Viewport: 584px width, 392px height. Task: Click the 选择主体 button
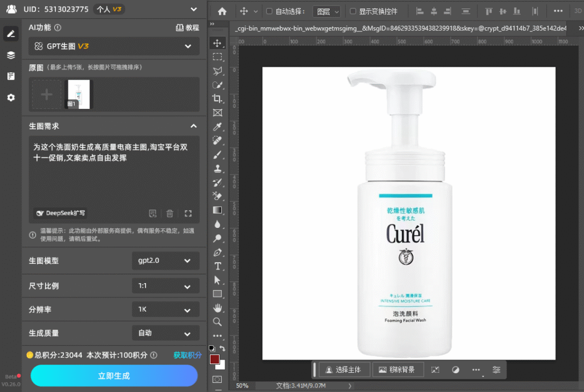pyautogui.click(x=344, y=370)
